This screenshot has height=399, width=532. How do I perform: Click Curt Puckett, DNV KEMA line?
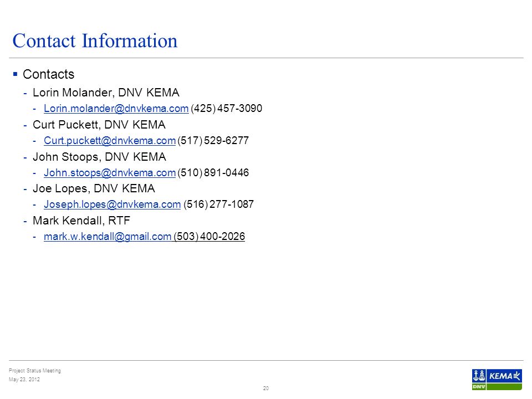(99, 125)
